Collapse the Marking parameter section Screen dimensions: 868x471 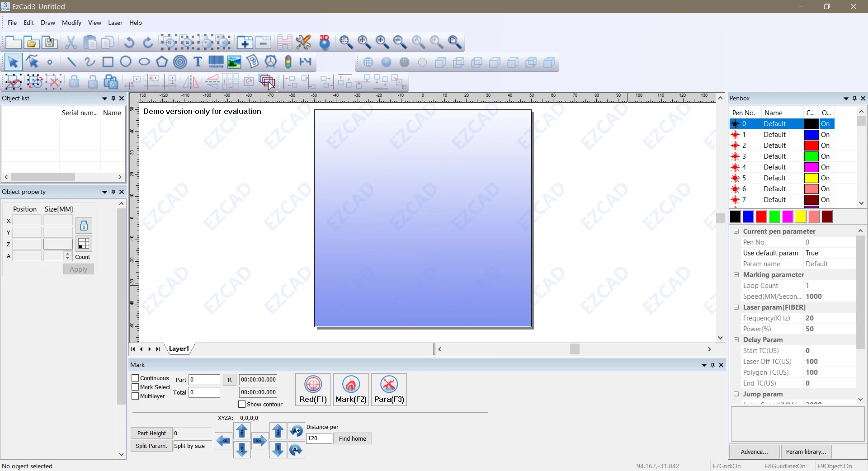[x=736, y=275]
